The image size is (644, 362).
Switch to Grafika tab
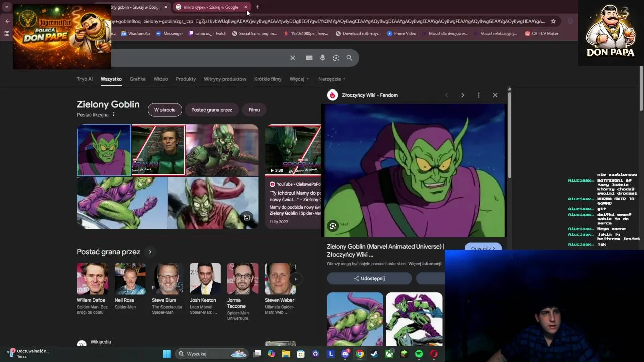(137, 79)
